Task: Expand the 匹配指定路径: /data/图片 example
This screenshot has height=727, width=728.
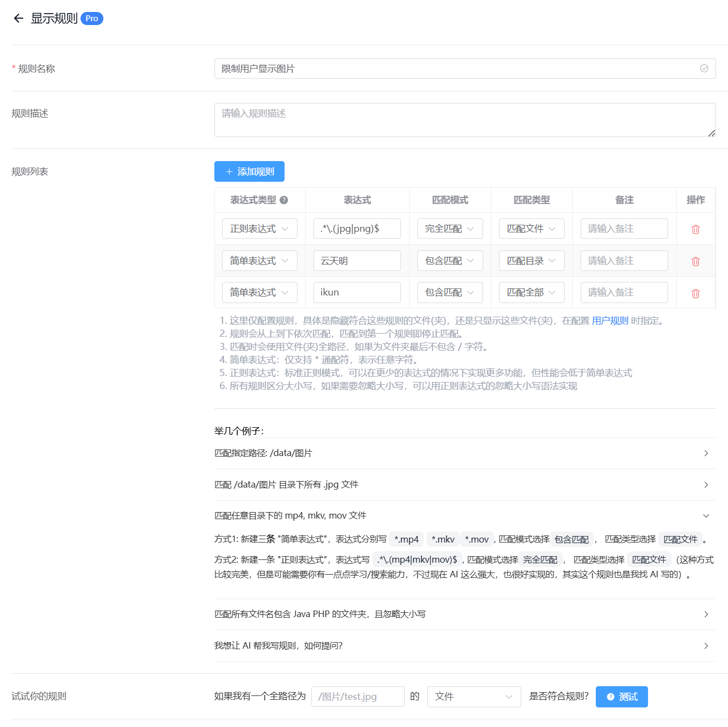Action: [x=465, y=453]
